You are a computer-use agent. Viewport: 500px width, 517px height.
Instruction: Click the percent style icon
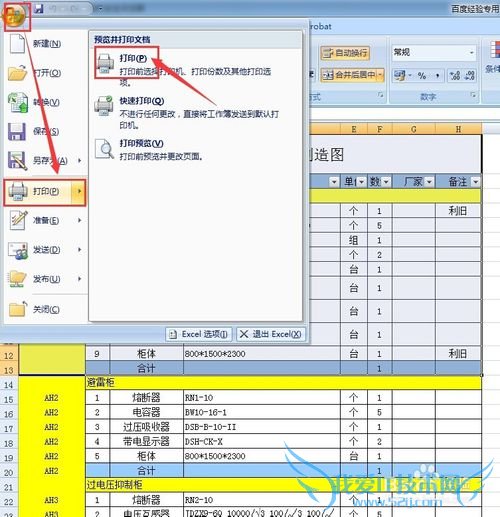click(422, 76)
